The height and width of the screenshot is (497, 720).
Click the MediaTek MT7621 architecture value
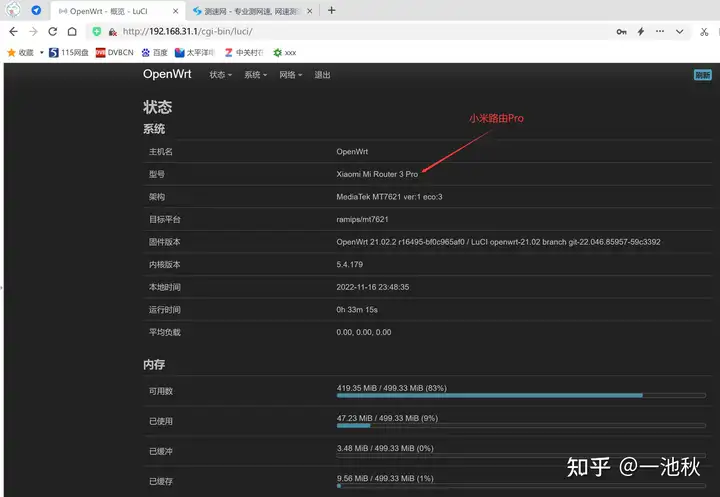pos(389,197)
